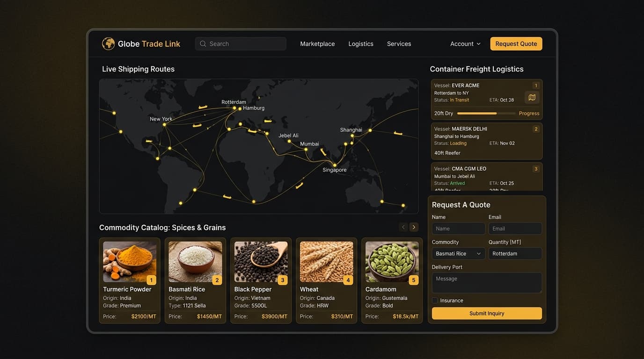644x359 pixels.
Task: Click the "In Transit" status on EVER ACME
Action: [x=460, y=100]
